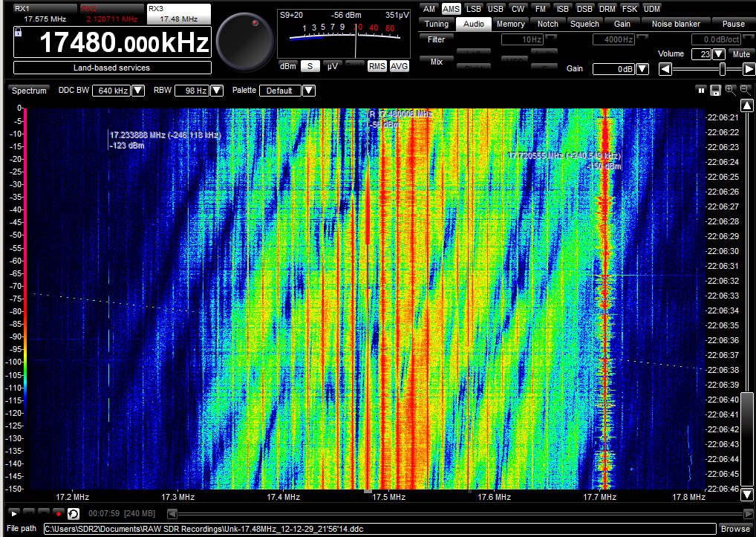Click the audio Mix button

click(436, 62)
